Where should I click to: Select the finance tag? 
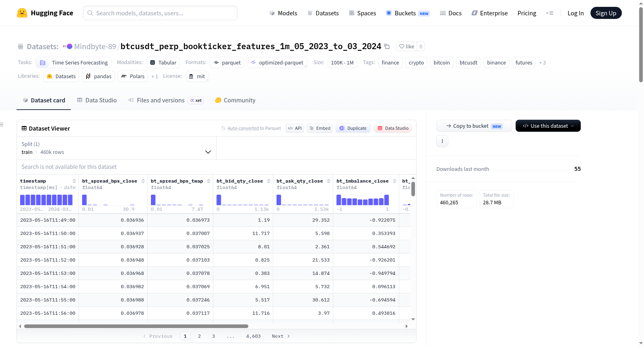coord(390,62)
